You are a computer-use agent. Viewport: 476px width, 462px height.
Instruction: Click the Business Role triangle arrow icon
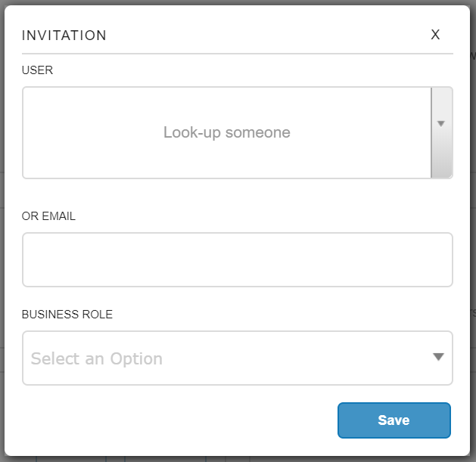(x=438, y=357)
